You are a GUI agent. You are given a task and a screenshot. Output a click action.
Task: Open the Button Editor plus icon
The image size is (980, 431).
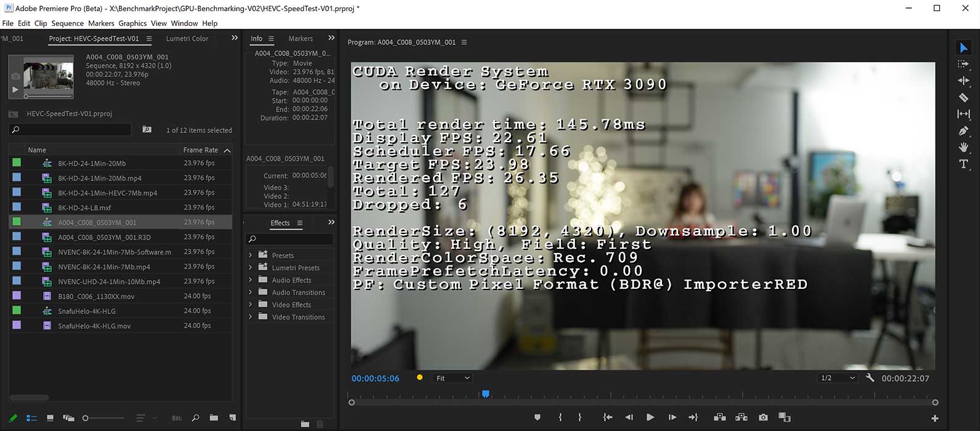(935, 418)
